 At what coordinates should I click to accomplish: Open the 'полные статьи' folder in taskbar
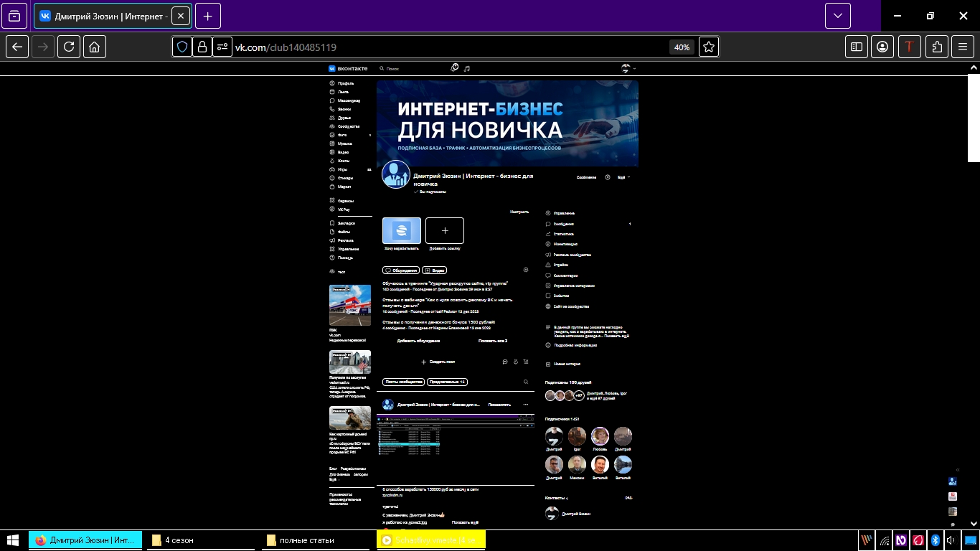(316, 540)
